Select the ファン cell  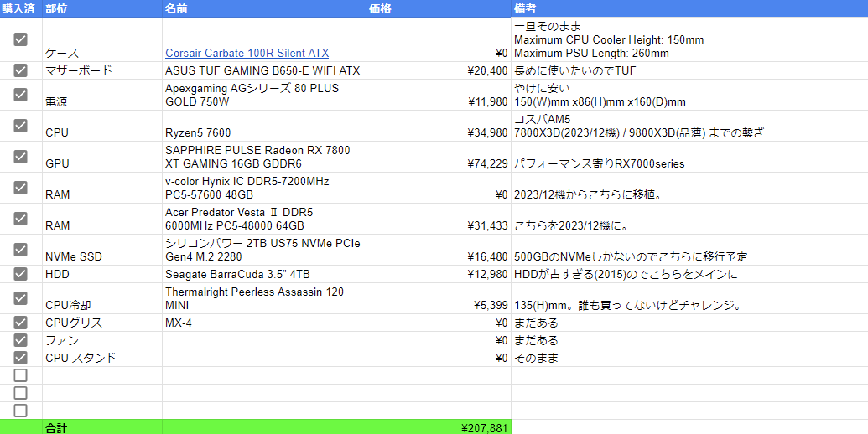click(x=102, y=340)
